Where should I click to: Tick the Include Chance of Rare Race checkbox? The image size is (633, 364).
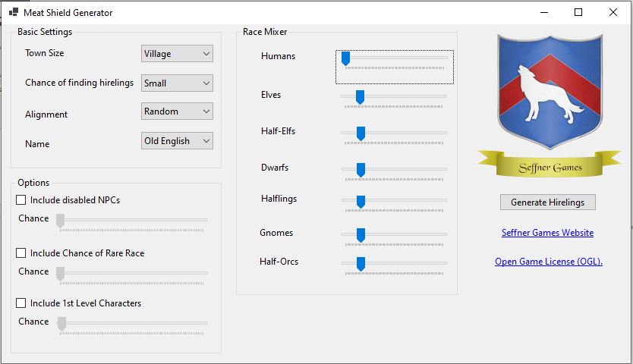20,253
